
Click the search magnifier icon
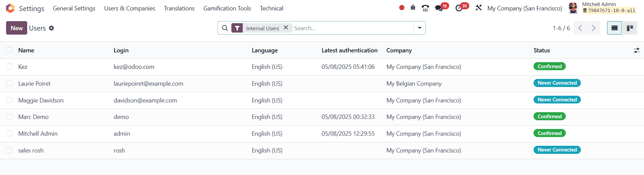click(225, 28)
